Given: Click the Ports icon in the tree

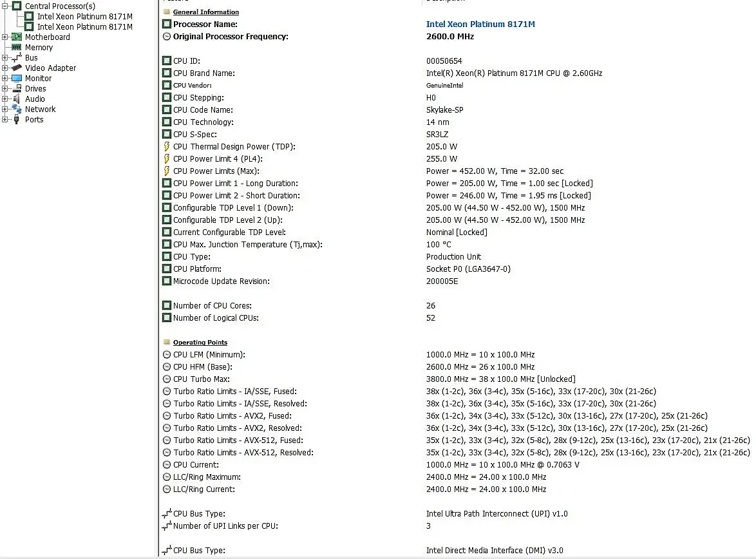Looking at the screenshot, I should click(16, 120).
